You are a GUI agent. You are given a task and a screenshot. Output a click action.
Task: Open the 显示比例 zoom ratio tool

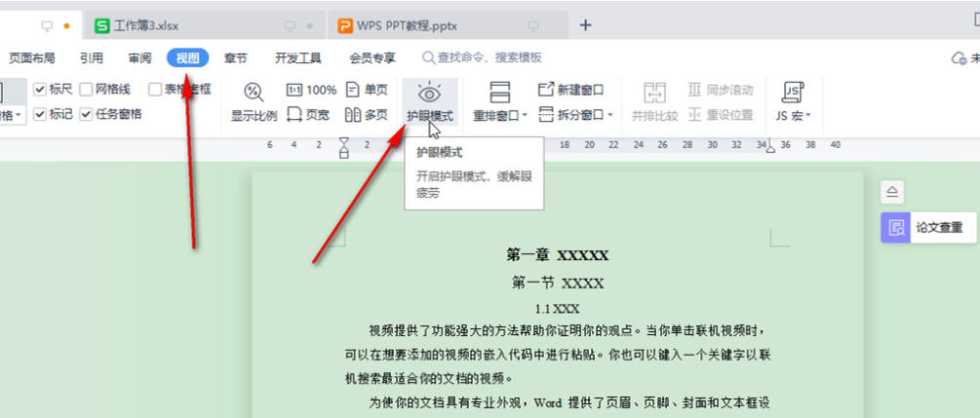click(254, 102)
